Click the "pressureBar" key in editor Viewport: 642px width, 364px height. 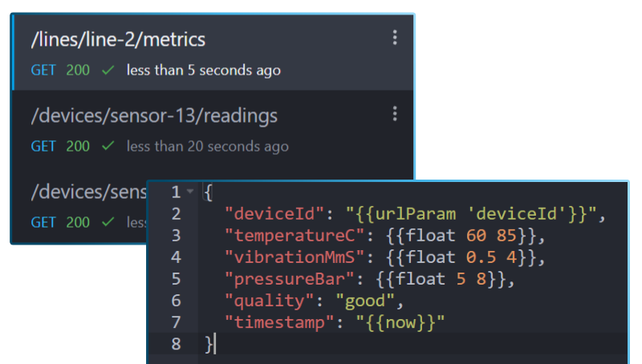click(289, 279)
